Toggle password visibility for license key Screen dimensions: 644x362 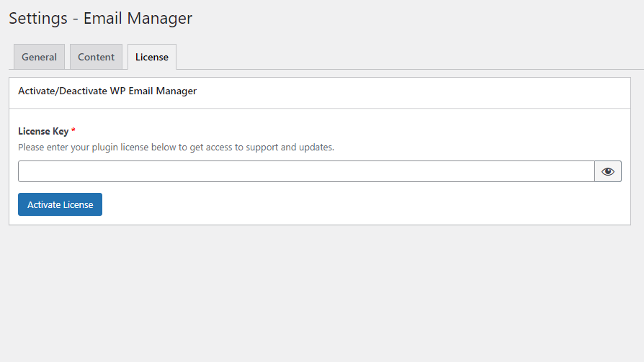pyautogui.click(x=608, y=171)
